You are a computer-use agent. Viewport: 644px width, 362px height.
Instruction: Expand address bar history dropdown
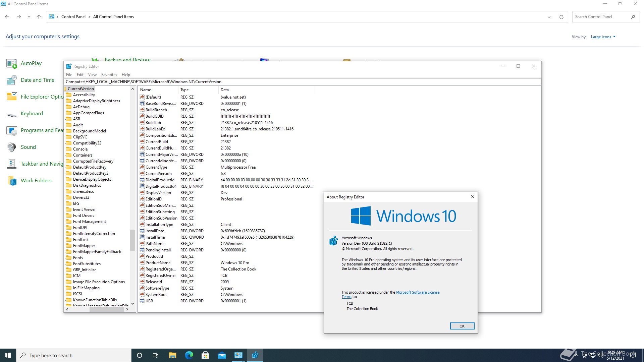[549, 17]
